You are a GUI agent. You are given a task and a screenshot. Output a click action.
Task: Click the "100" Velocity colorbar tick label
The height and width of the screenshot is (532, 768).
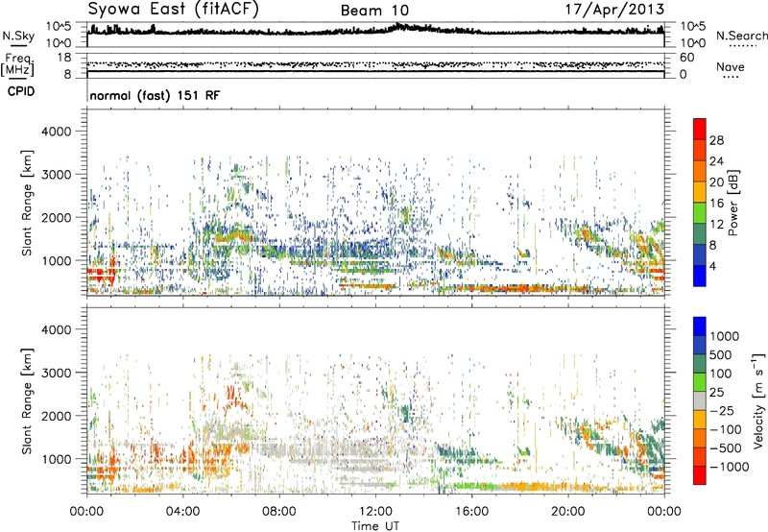[721, 374]
